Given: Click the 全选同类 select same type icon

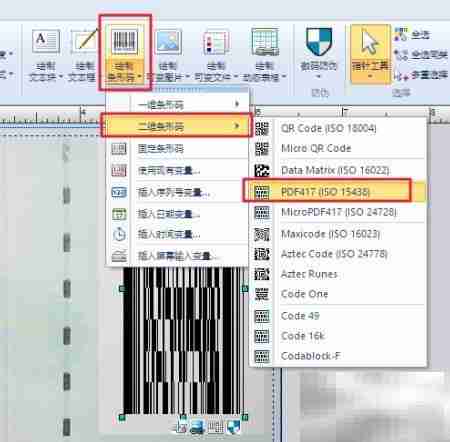Looking at the screenshot, I should [401, 54].
